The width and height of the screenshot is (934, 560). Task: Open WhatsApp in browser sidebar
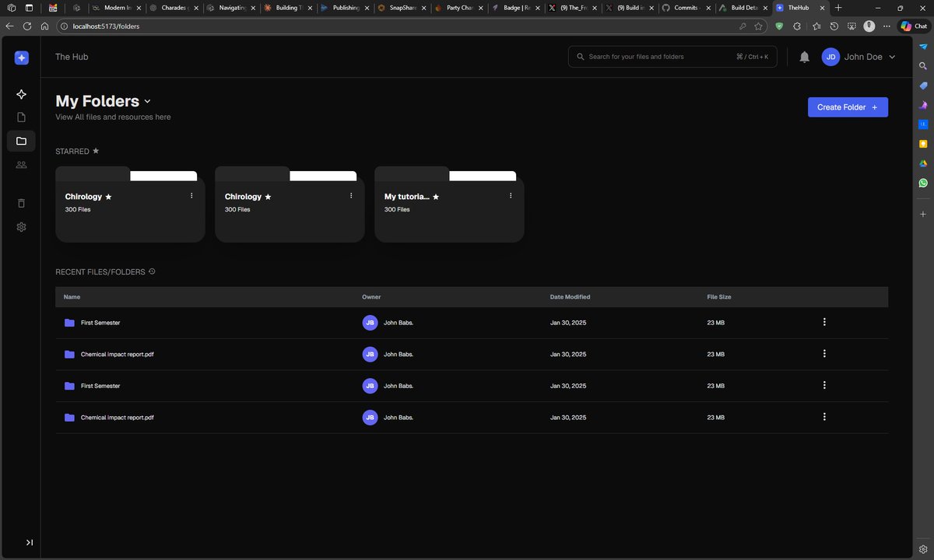click(x=923, y=183)
